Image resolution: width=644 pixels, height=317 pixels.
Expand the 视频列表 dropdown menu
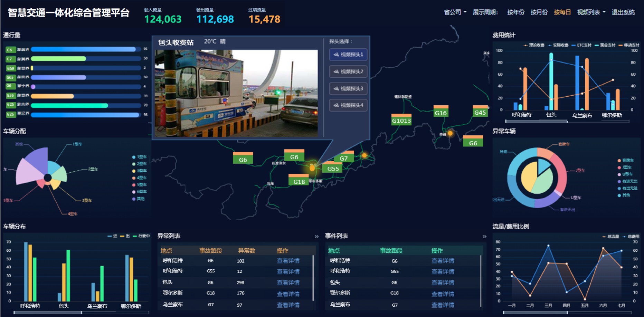click(591, 12)
